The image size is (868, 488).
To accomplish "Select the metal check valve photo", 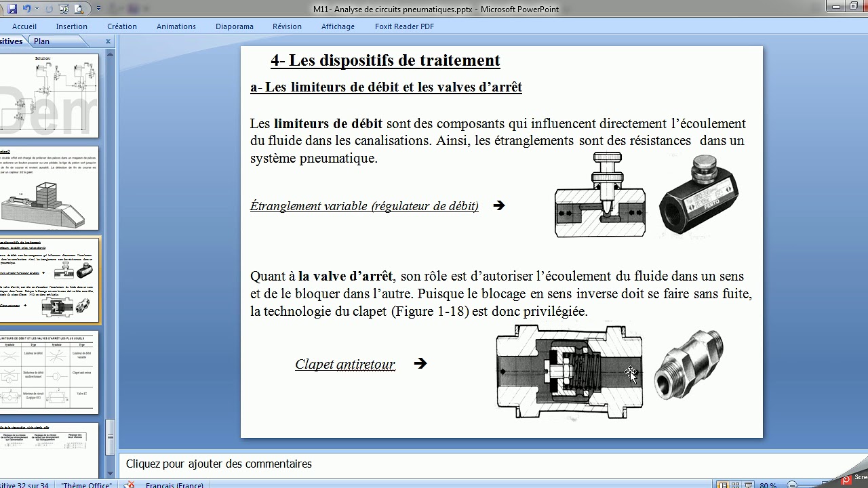I will 689,364.
